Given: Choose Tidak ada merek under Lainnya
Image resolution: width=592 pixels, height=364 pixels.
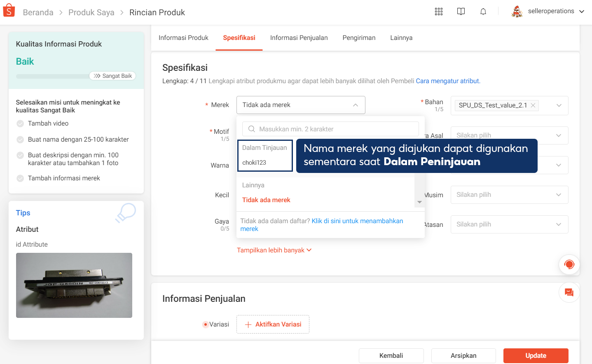Looking at the screenshot, I should click(x=266, y=200).
